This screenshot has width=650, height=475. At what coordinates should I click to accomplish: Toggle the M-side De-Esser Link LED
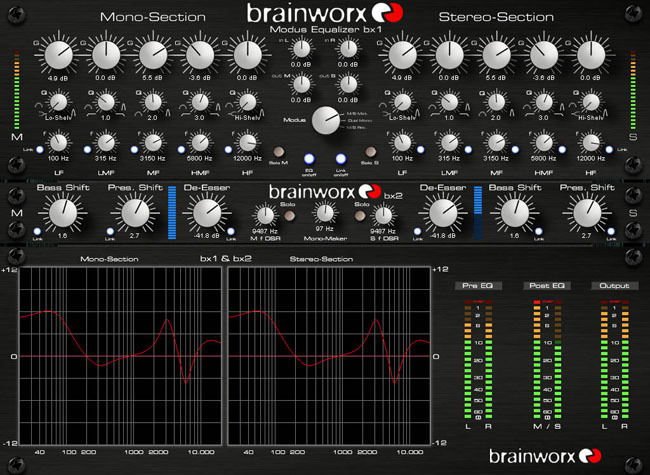point(231,231)
